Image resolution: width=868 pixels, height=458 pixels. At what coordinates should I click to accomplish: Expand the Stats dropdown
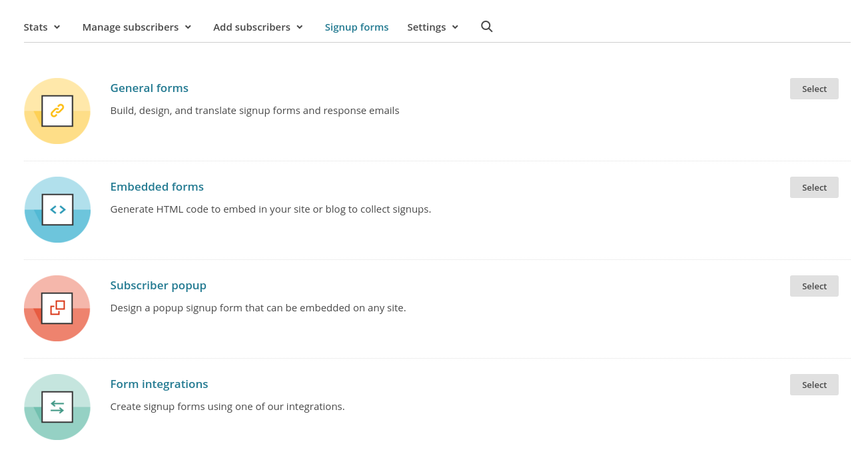coord(42,27)
